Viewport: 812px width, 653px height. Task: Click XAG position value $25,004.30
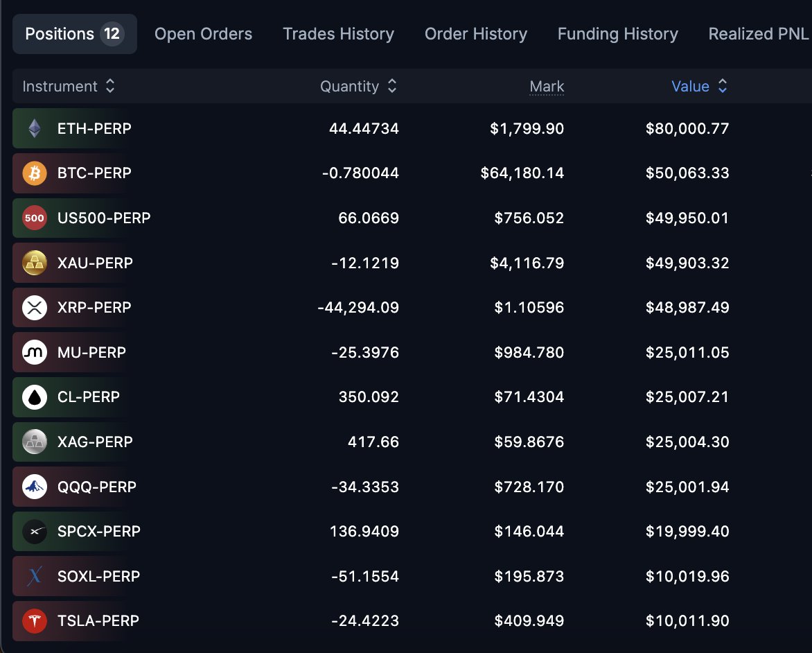tap(687, 442)
